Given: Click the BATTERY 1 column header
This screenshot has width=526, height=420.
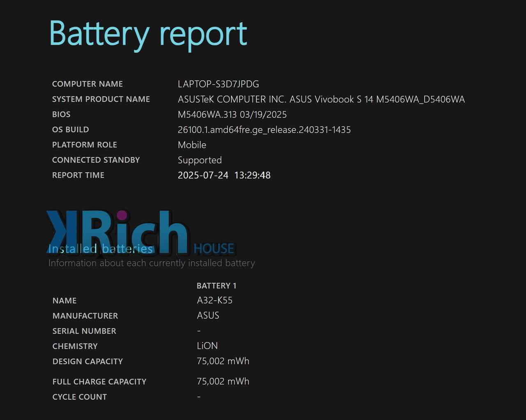Looking at the screenshot, I should pos(216,286).
